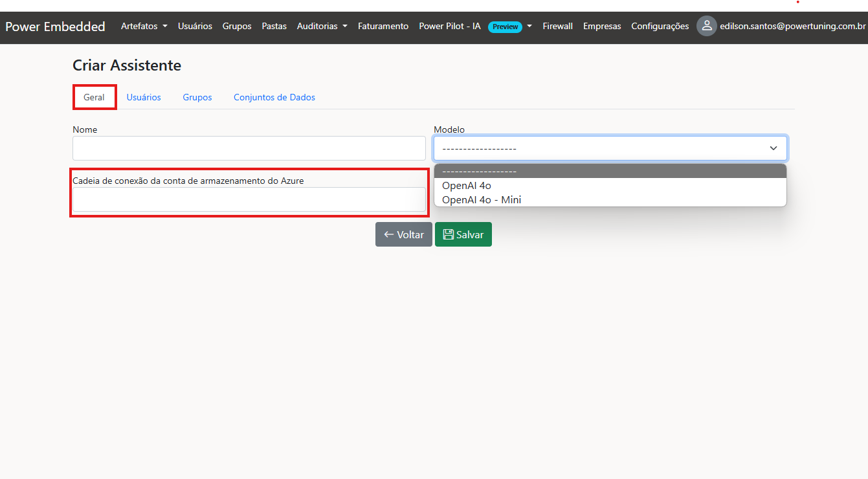This screenshot has height=479, width=868.
Task: Go to Faturamento in navbar
Action: [383, 26]
